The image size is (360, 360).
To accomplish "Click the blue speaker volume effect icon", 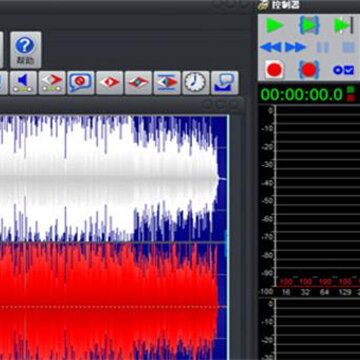I will click(x=23, y=83).
